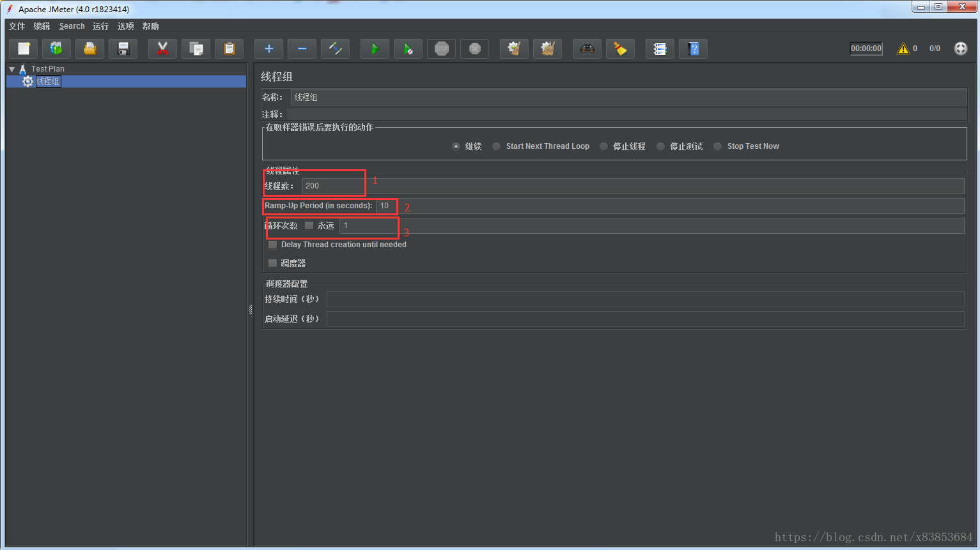
Task: Collapse the Test Plan tree node
Action: [x=12, y=69]
